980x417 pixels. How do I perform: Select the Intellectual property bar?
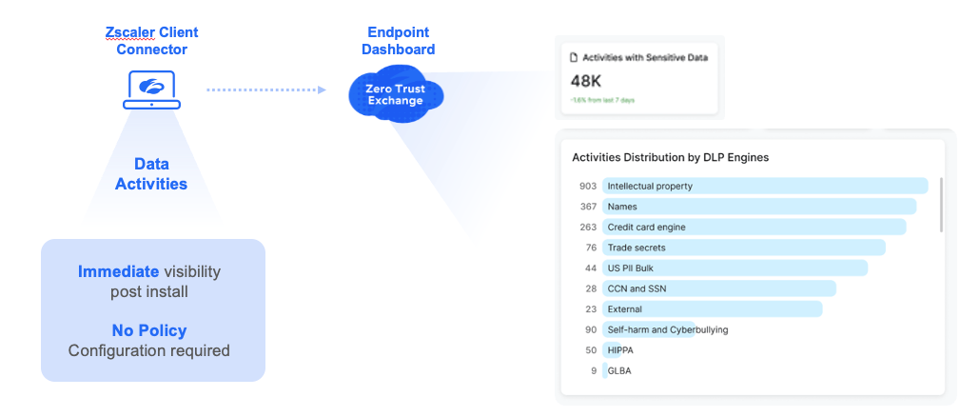[764, 187]
